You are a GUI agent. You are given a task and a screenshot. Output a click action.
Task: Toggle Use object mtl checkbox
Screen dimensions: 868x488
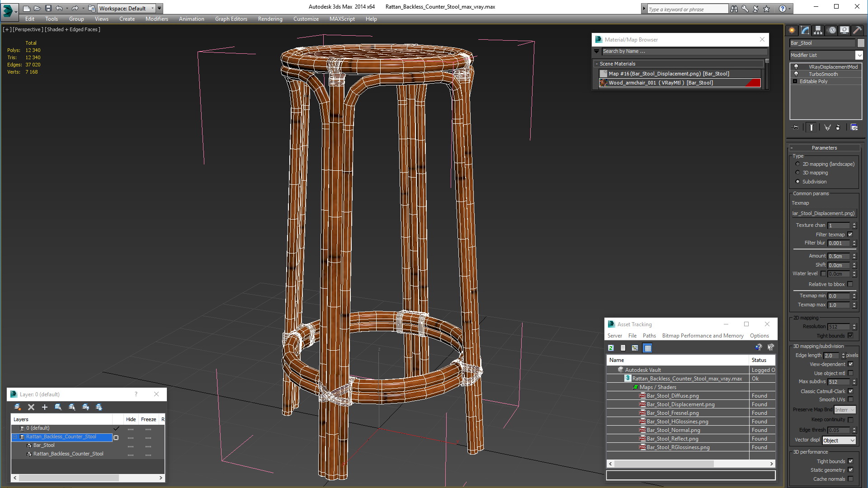click(x=850, y=373)
